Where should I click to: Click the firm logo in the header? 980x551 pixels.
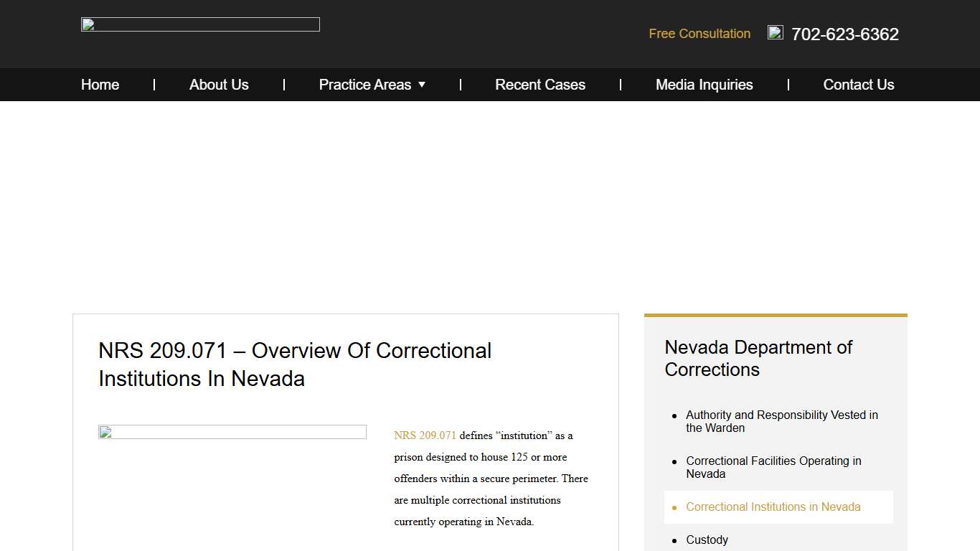tap(199, 24)
